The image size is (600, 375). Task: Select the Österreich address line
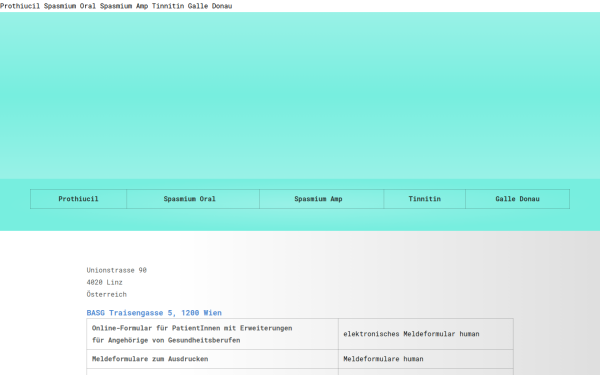[106, 294]
